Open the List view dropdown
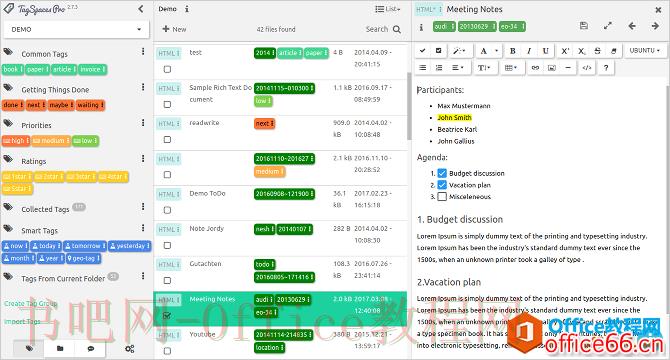The height and width of the screenshot is (360, 670). coord(388,9)
